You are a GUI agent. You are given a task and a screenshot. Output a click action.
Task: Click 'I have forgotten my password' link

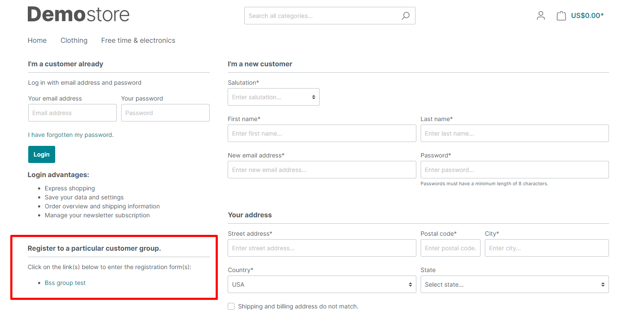tap(71, 135)
